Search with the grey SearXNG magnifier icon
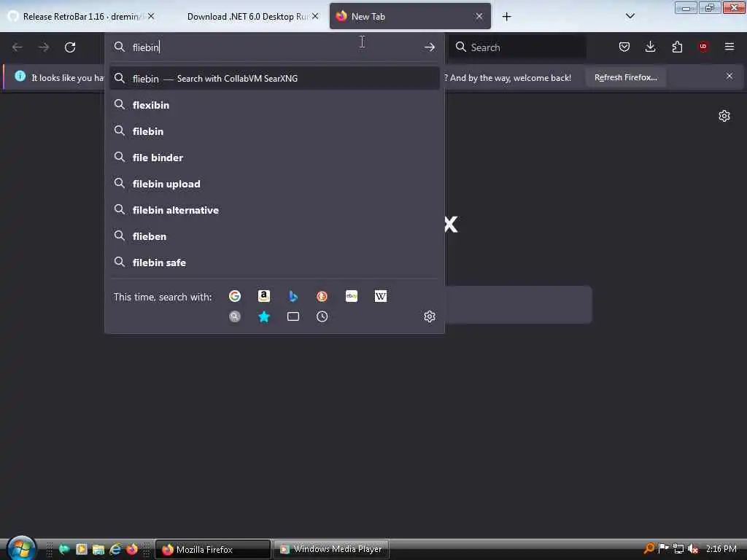 [x=235, y=316]
